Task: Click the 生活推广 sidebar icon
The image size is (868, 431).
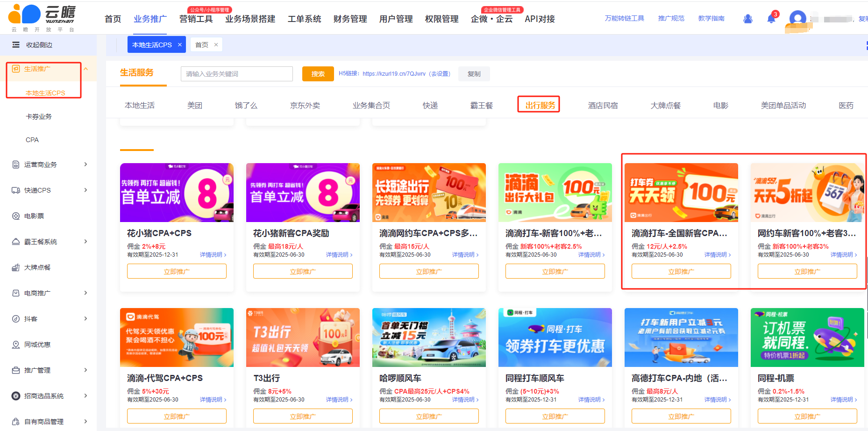Action: [16, 69]
